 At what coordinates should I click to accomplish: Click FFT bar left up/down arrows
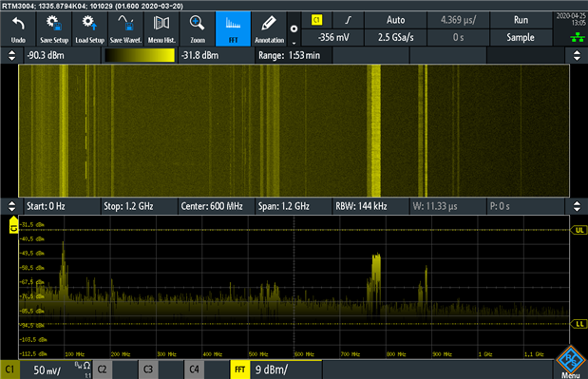click(x=12, y=206)
